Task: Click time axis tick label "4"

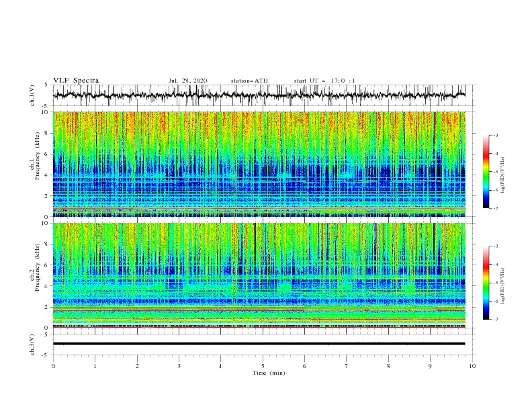Action: 220,366
